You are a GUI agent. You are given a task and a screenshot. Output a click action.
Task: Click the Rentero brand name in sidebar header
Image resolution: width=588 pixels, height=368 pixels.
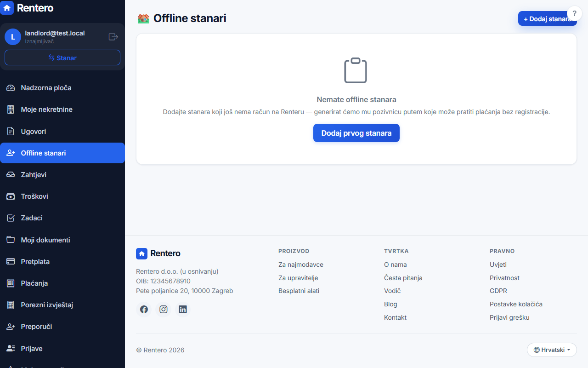35,8
